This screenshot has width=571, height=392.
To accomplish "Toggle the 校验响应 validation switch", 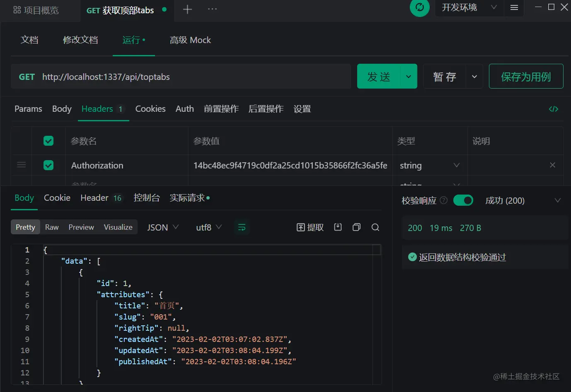I will 463,200.
